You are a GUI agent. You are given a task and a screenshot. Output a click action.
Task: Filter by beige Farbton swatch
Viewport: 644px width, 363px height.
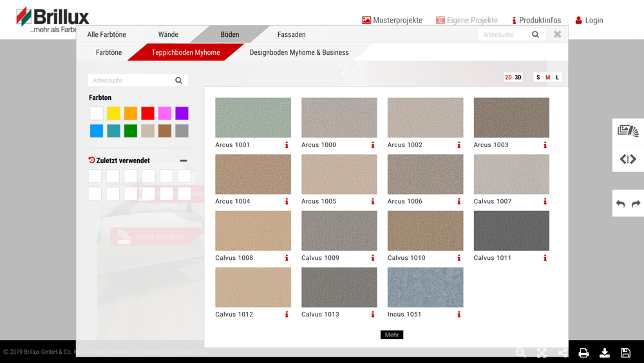[x=148, y=131]
